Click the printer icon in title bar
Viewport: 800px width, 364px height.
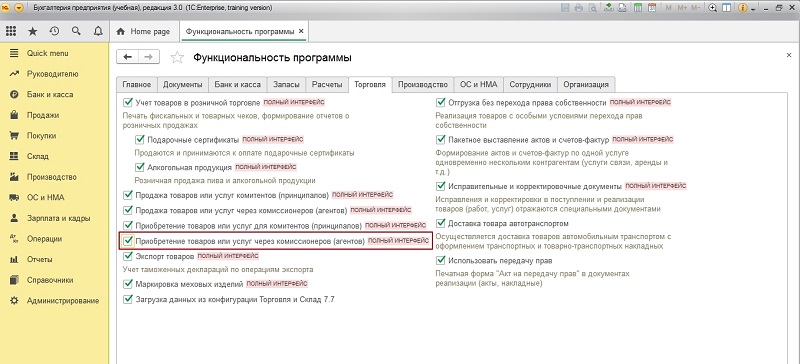pyautogui.click(x=579, y=8)
